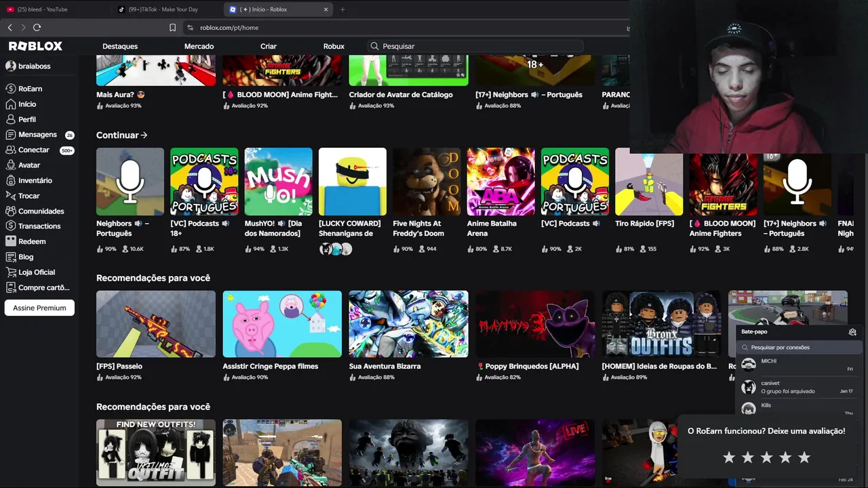This screenshot has width=868, height=488.
Task: Click BLOOD MOON Anime Fighters title in Continuar
Action: (722, 228)
